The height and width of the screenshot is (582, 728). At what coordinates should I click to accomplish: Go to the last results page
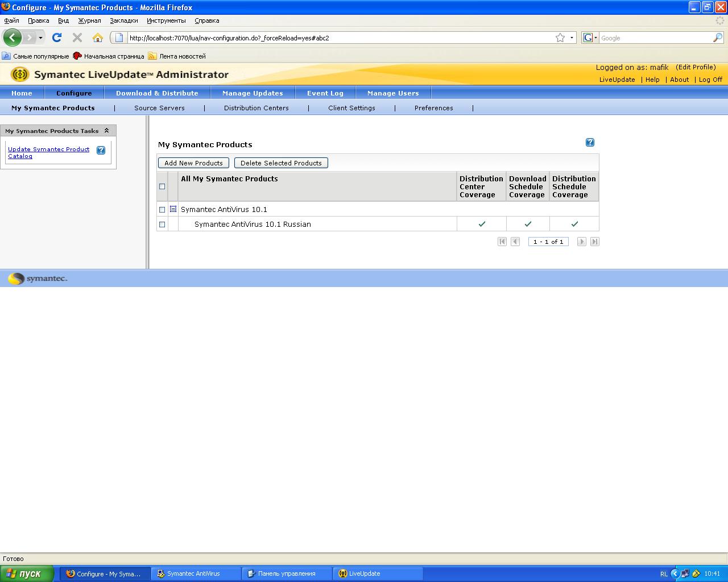tap(595, 242)
